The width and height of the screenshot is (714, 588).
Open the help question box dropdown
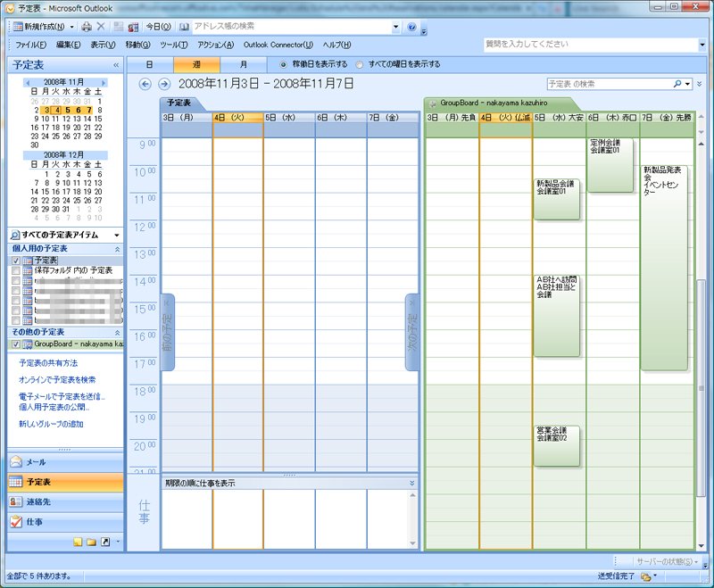coord(702,45)
